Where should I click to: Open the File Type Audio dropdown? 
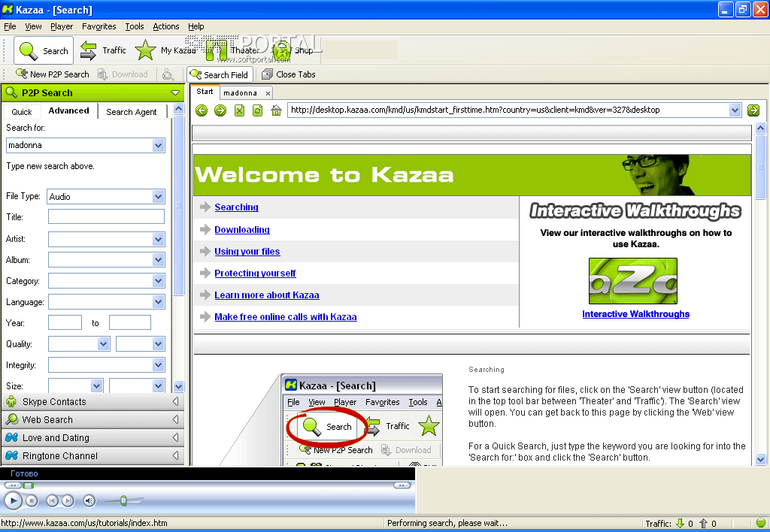click(158, 197)
